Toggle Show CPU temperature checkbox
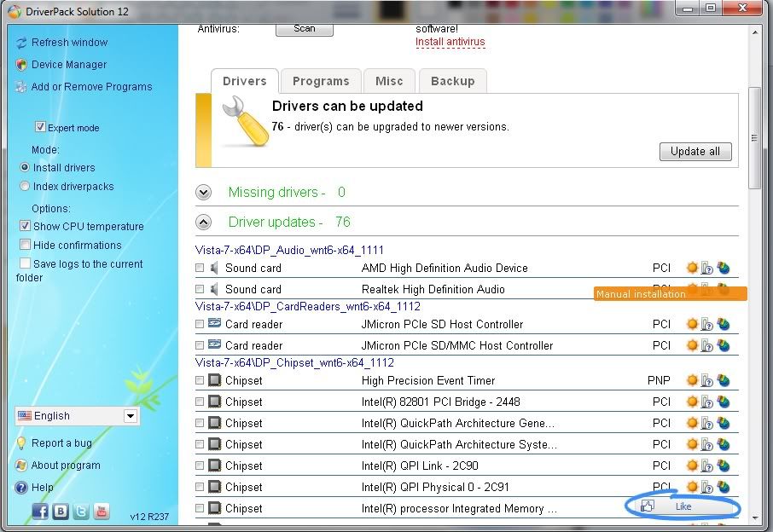 (25, 226)
